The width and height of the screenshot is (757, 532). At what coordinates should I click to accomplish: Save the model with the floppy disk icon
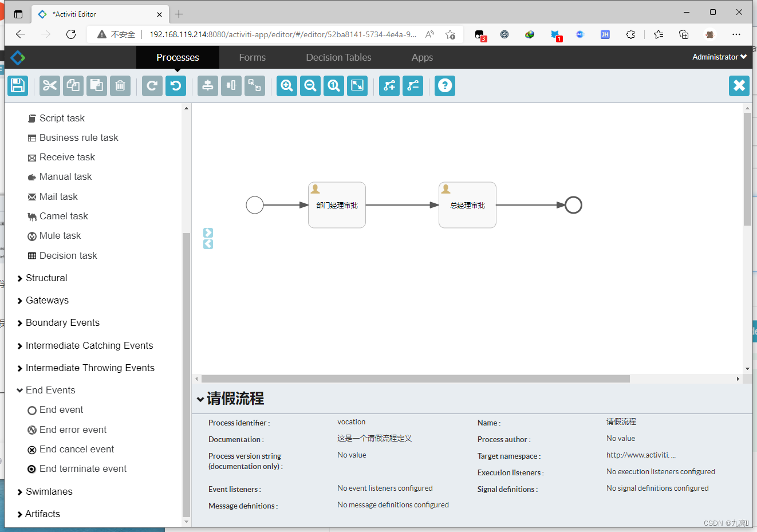coord(18,86)
